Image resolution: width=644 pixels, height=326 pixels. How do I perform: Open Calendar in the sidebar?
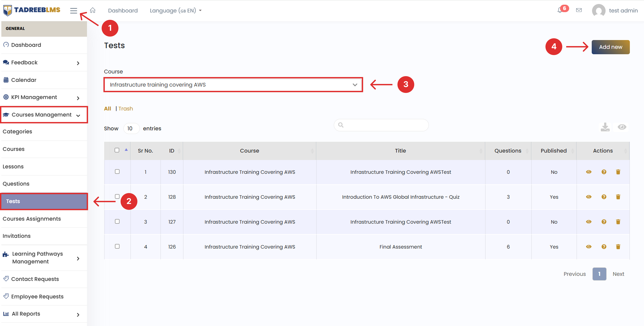44,80
